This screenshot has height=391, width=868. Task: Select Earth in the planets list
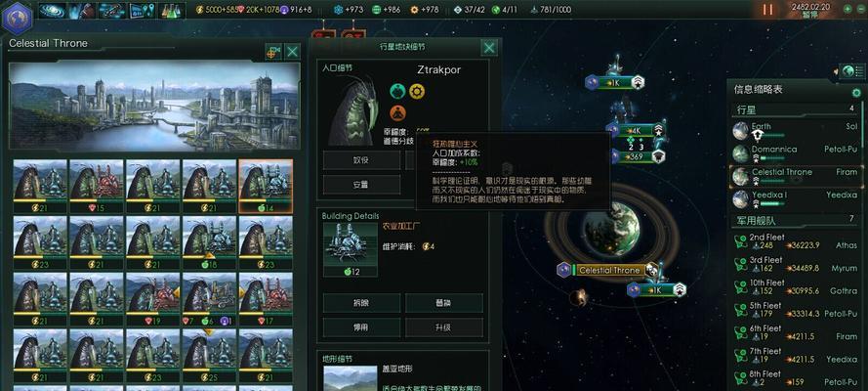tap(795, 131)
